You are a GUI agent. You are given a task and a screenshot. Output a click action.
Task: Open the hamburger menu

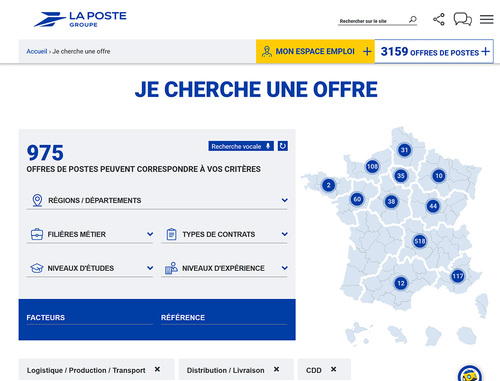click(x=486, y=19)
